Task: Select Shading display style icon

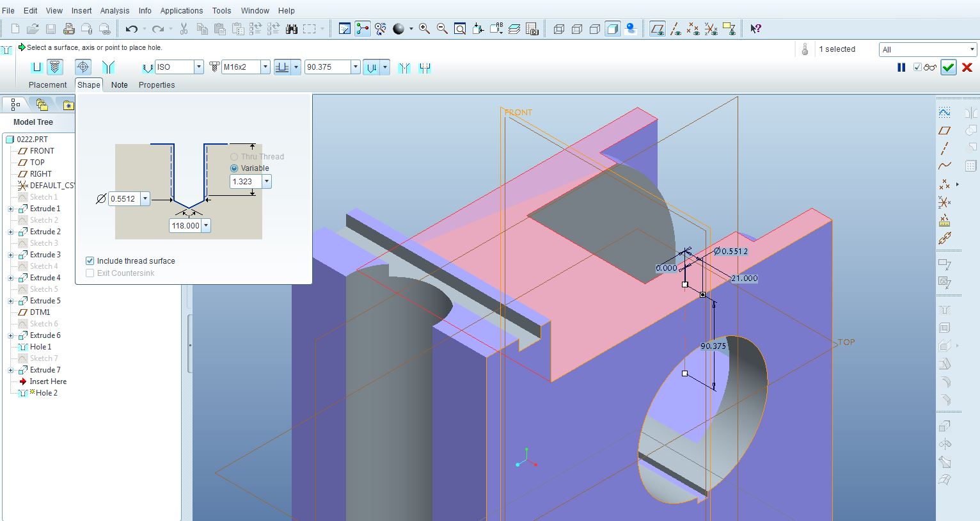Action: pos(613,29)
